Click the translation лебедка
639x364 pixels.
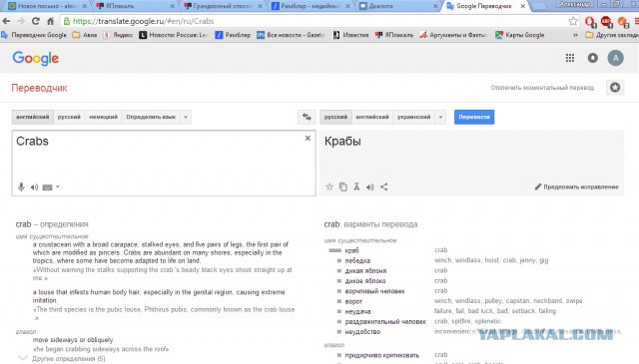[357, 260]
